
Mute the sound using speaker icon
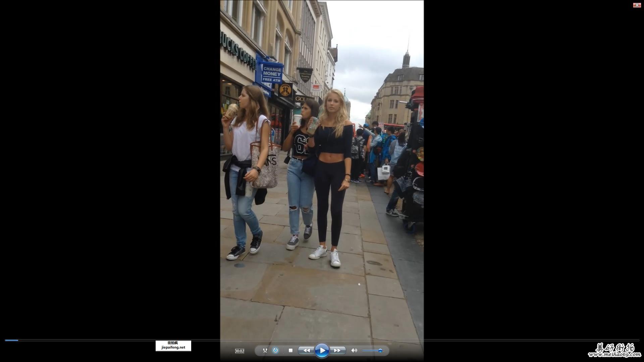[354, 351]
